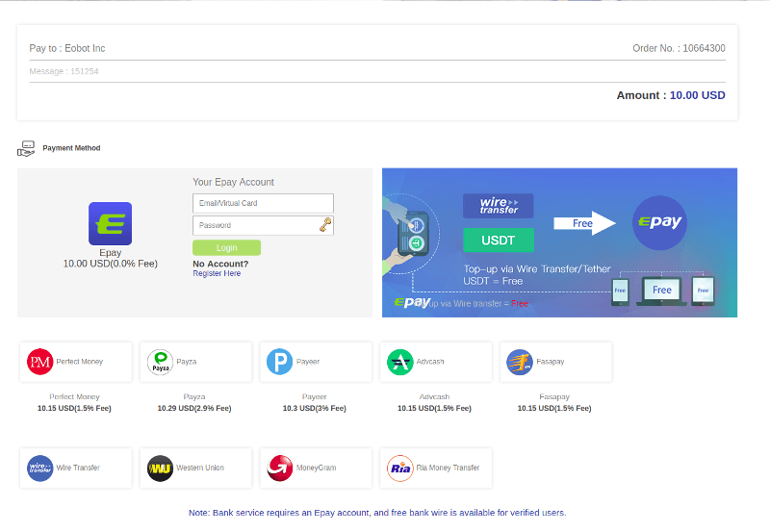
Task: Click the key icon in the Password field
Action: [325, 225]
